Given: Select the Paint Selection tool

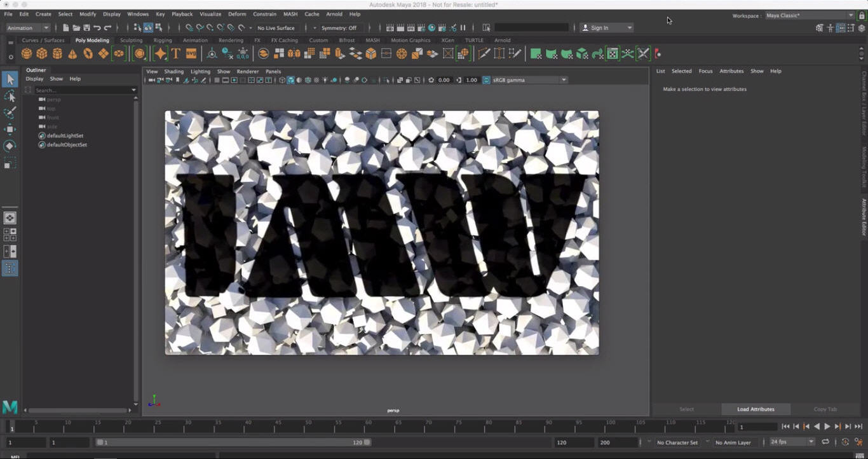Looking at the screenshot, I should point(10,113).
